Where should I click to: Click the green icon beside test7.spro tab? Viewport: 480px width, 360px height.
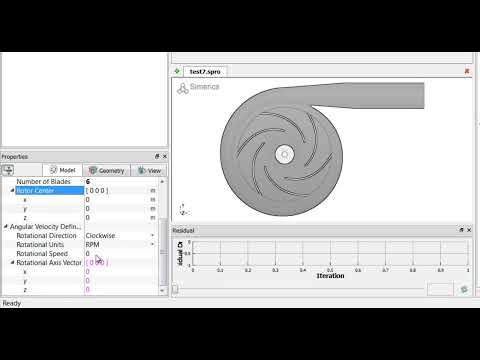point(177,71)
